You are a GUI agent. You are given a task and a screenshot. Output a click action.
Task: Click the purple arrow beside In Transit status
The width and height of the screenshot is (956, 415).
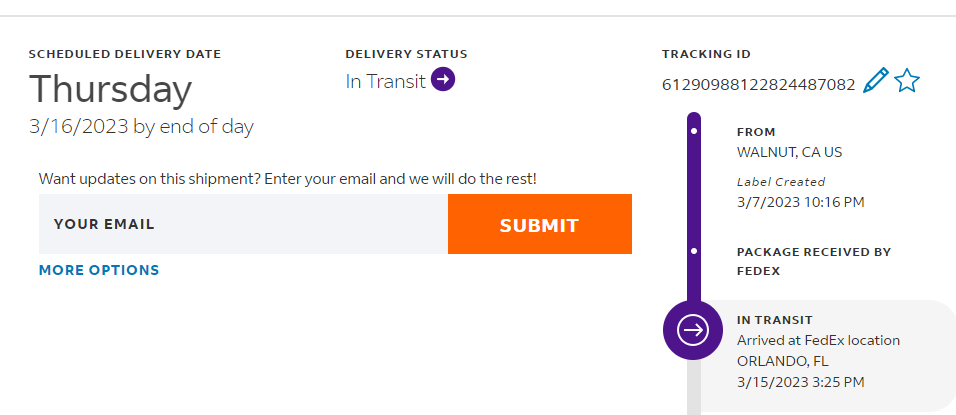click(443, 80)
